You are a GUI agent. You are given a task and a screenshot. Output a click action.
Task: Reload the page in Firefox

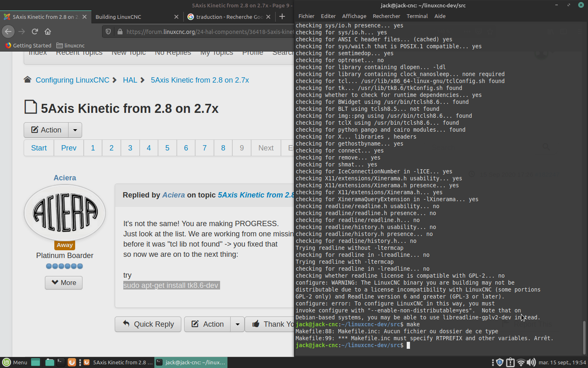pyautogui.click(x=35, y=31)
